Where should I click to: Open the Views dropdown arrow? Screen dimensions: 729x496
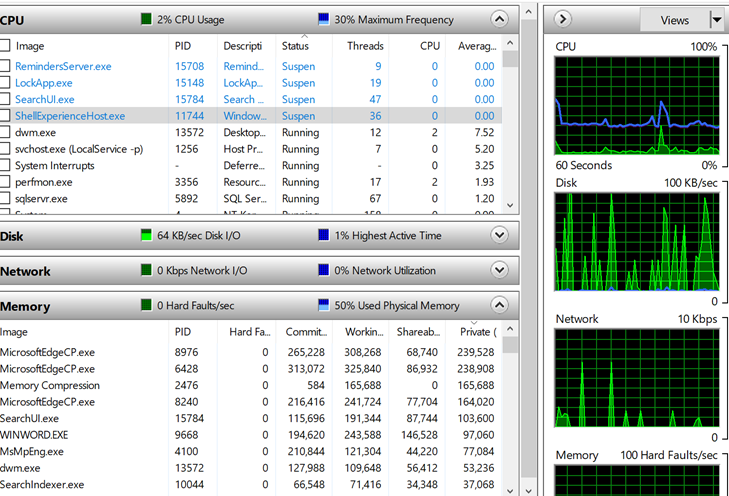coord(717,20)
